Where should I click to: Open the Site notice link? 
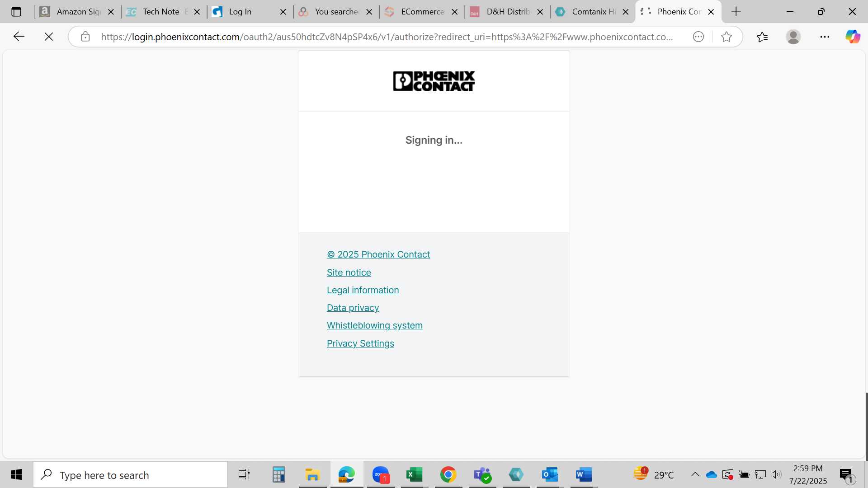[349, 272]
